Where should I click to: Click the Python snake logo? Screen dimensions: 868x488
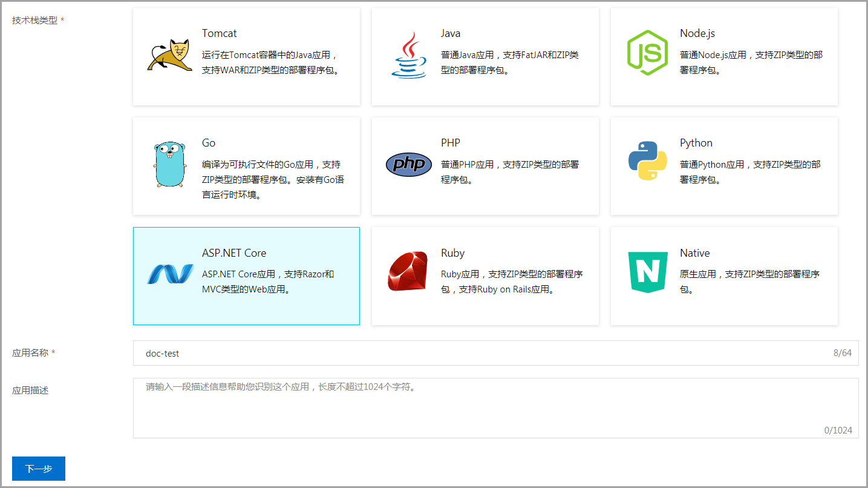click(647, 161)
